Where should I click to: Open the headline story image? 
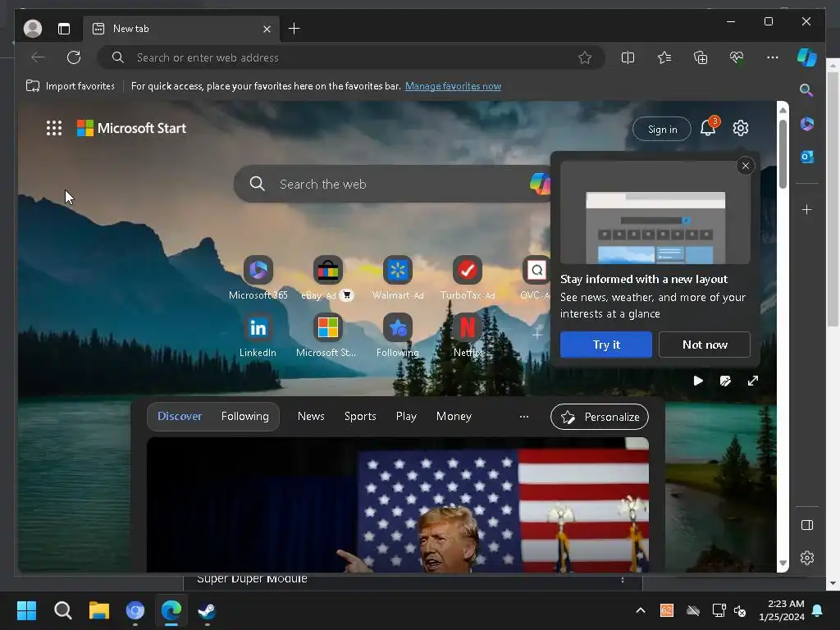[x=398, y=505]
